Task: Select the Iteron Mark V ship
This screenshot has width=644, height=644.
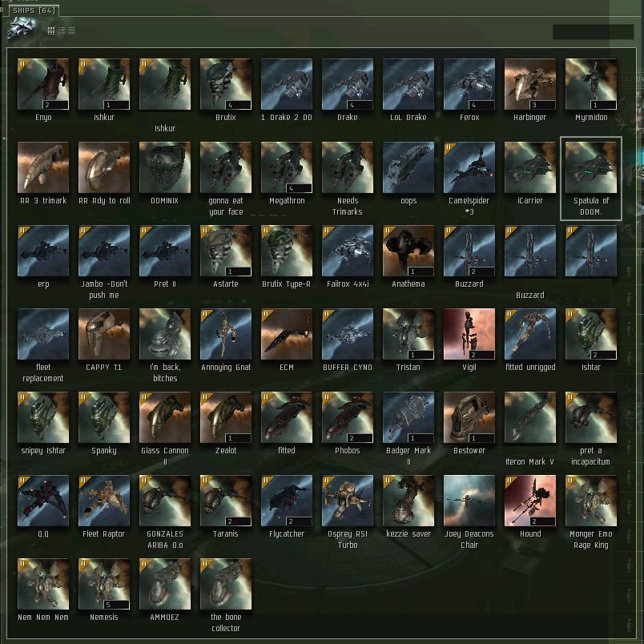Action: pyautogui.click(x=529, y=417)
